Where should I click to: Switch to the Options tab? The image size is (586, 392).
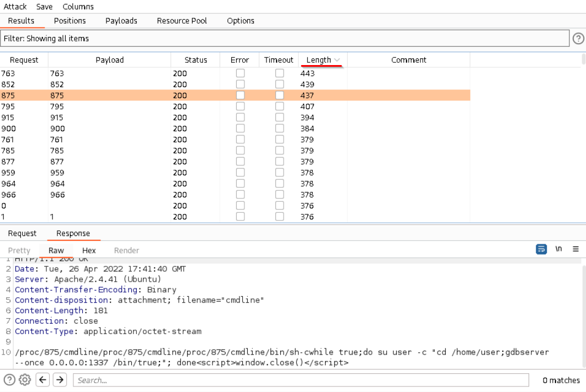point(241,21)
